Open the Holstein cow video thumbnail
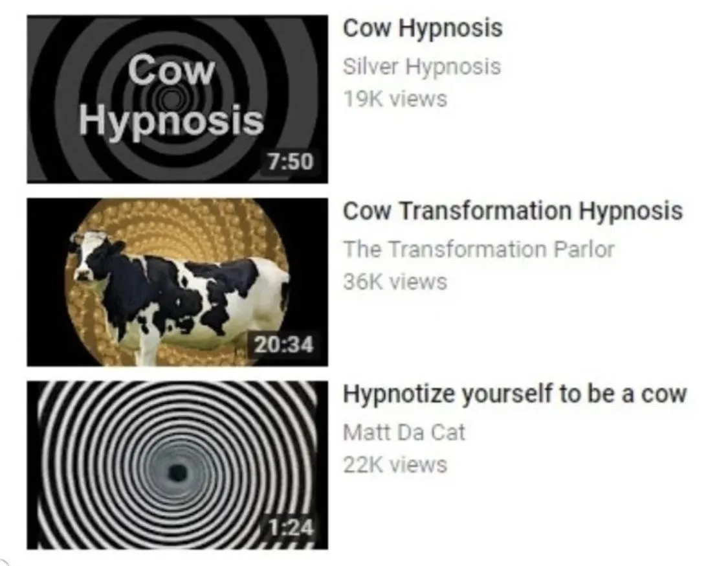Image resolution: width=728 pixels, height=566 pixels. tap(177, 282)
